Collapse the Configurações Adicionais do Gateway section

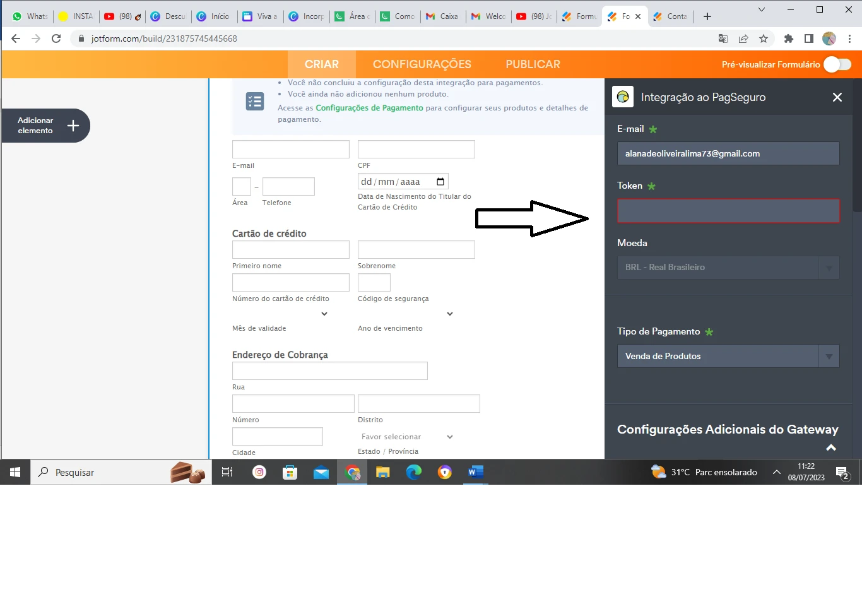click(831, 447)
